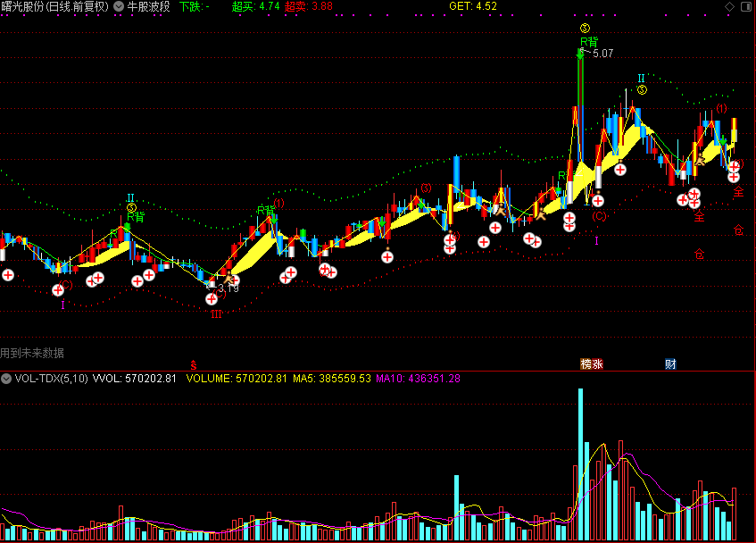Click the 财 finance tag on the timeline
This screenshot has width=756, height=543.
click(x=670, y=364)
